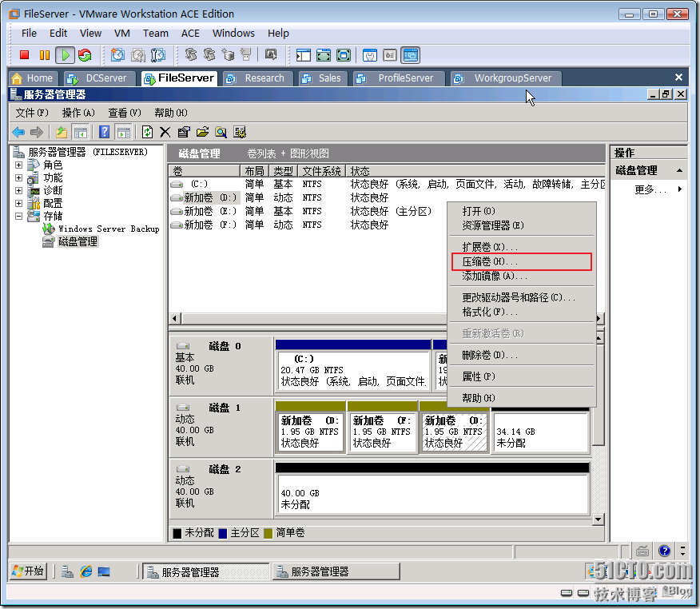Choose 扩展卷(X) from context menu

521,247
